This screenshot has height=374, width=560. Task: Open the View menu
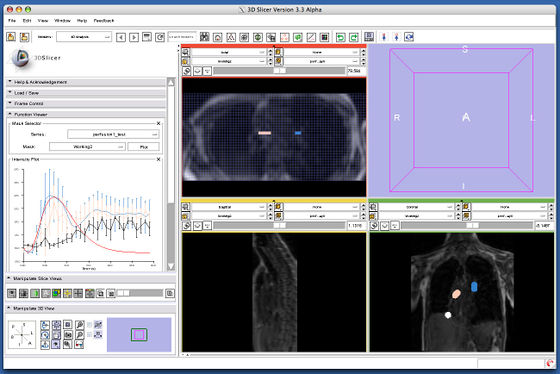42,21
